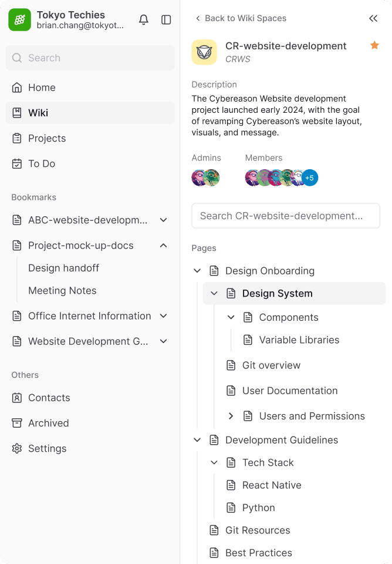
Task: Click the Git overview document icon
Action: click(x=231, y=365)
